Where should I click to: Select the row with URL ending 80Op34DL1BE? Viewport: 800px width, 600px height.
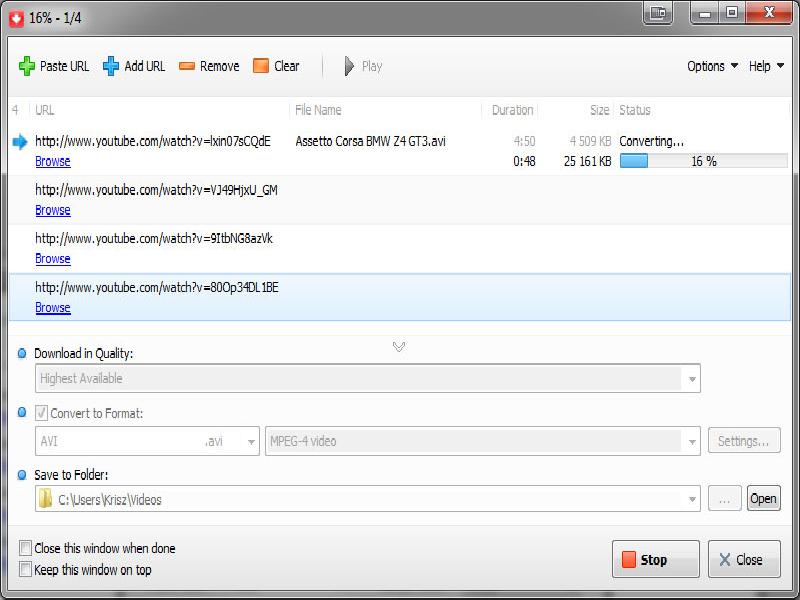click(x=399, y=297)
